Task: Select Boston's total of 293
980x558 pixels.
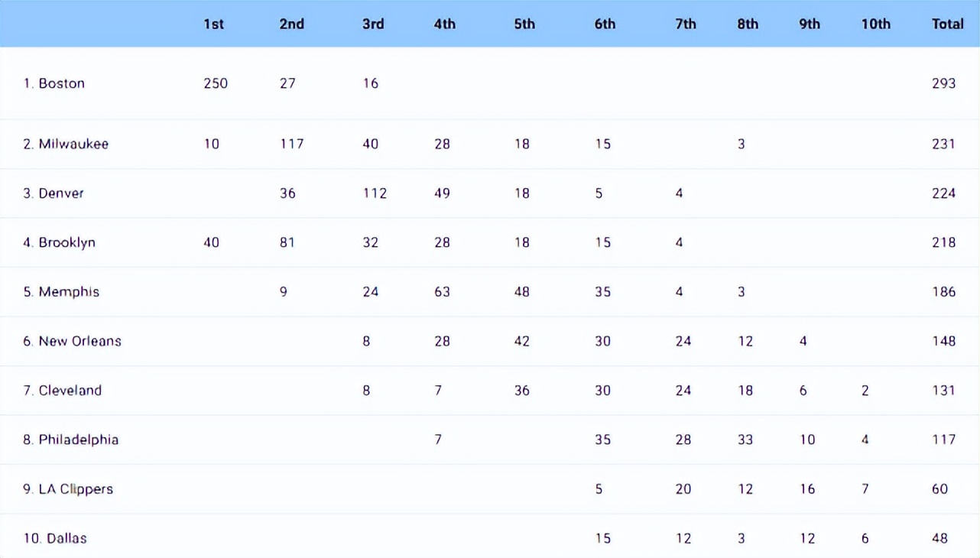Action: pos(943,83)
